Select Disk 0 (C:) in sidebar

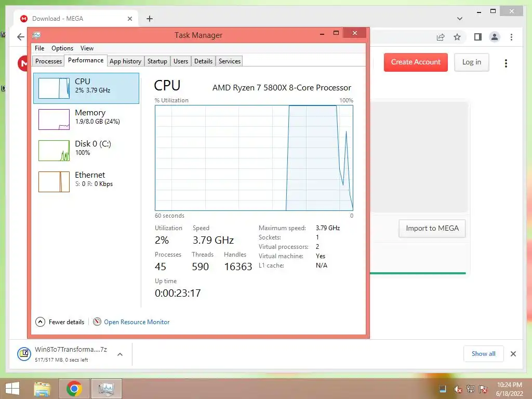86,150
